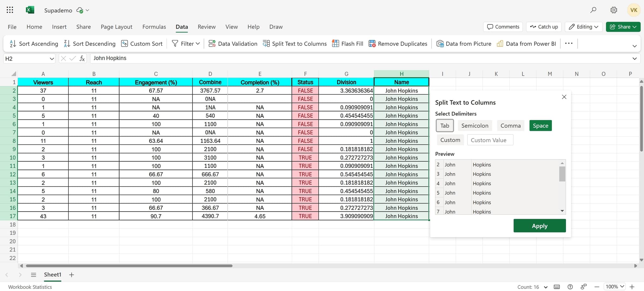This screenshot has width=644, height=291.
Task: Deselect the Space delimiter
Action: [x=540, y=126]
